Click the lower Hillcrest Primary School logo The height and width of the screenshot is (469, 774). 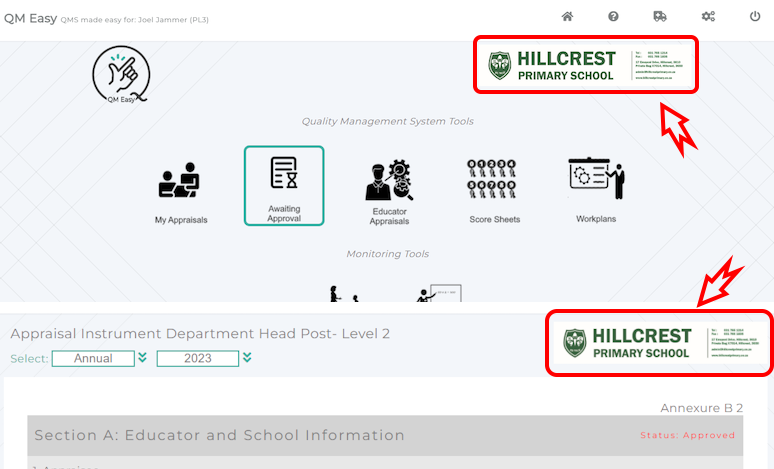(x=659, y=343)
